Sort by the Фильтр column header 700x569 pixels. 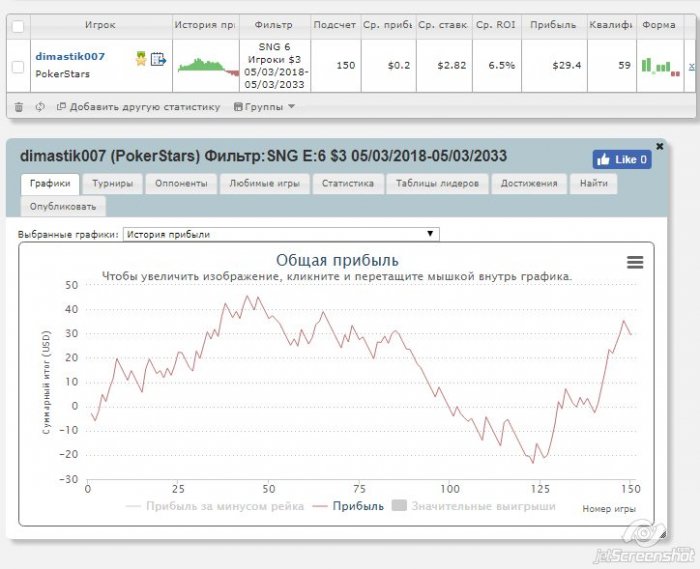[274, 25]
